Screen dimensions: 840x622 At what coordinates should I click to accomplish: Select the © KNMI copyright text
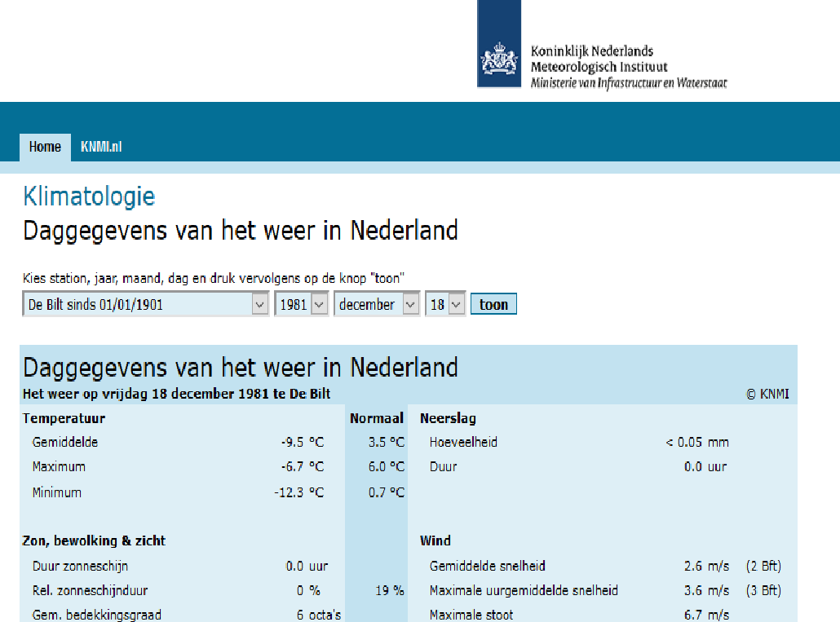[x=767, y=394]
